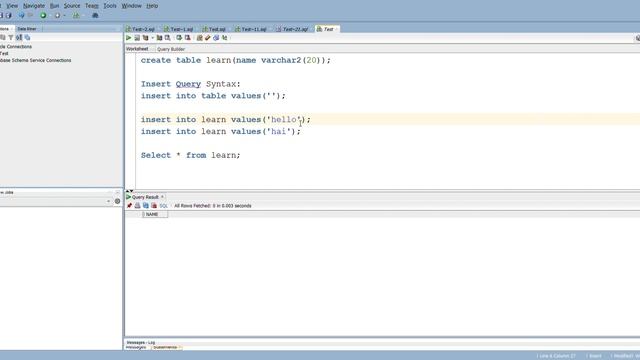Click the blue Undo arrow in main toolbar
640x360 pixels.
point(21,16)
